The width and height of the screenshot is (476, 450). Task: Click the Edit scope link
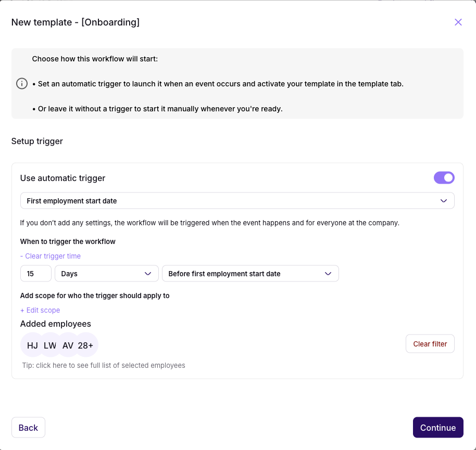(40, 310)
